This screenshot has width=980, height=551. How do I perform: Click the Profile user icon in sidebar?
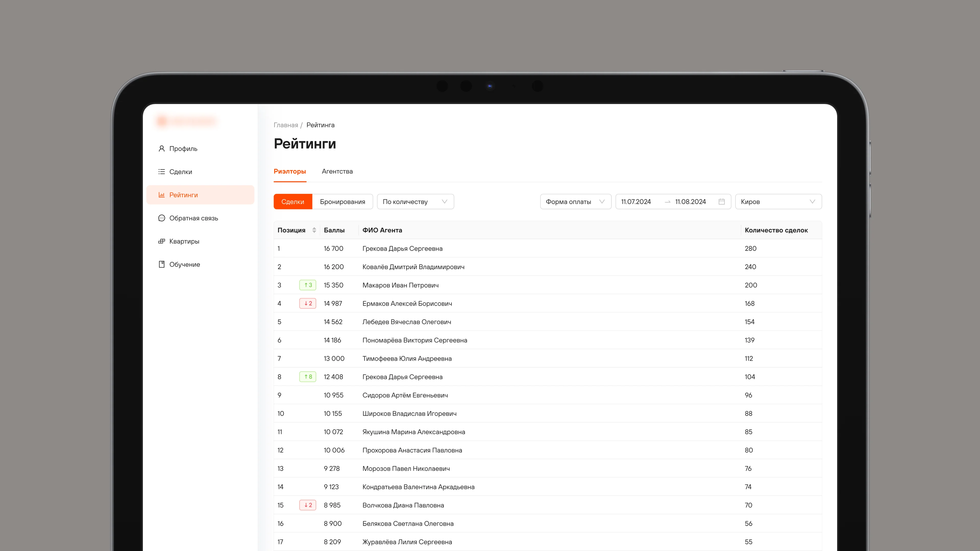(x=161, y=148)
